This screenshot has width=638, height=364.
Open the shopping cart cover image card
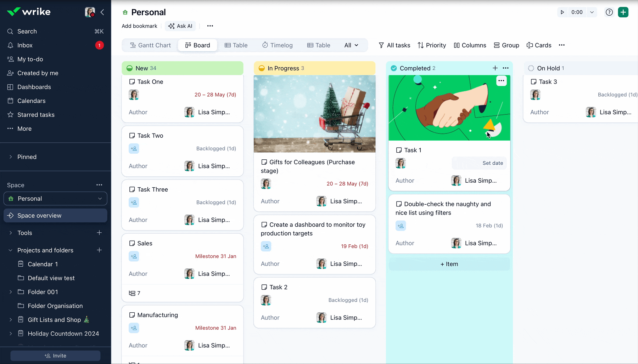tap(314, 114)
